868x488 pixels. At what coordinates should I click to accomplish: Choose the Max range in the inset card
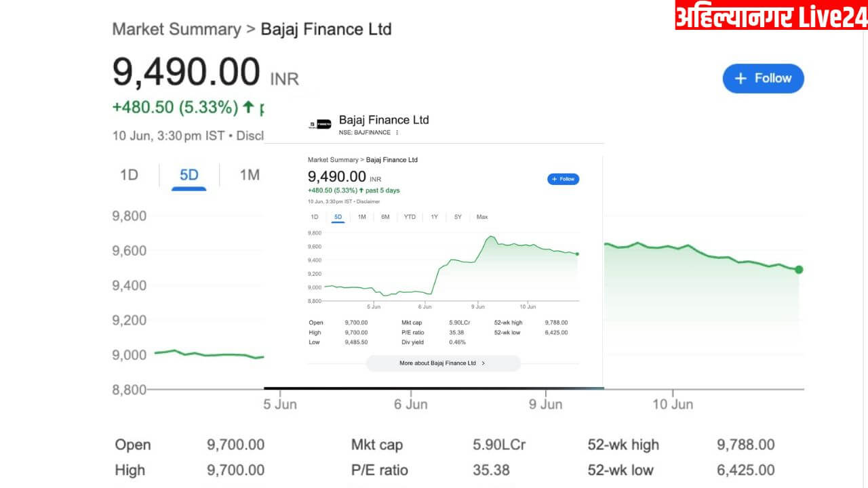pos(481,217)
